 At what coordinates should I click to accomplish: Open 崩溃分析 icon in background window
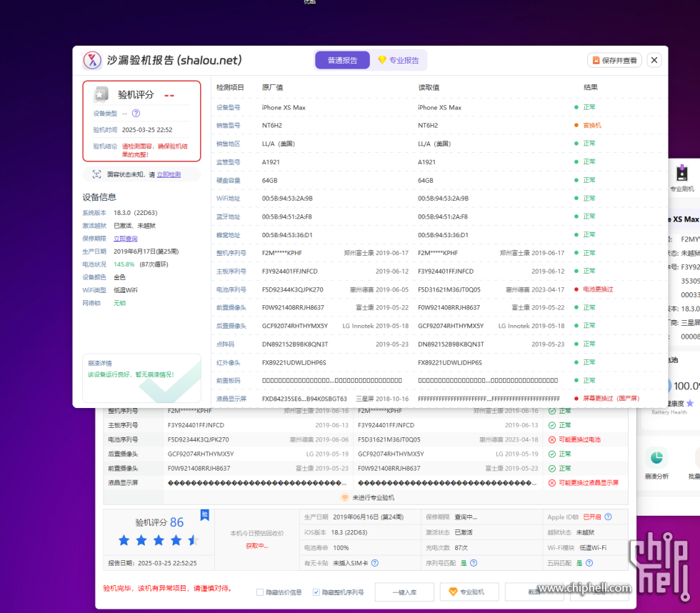tap(656, 458)
